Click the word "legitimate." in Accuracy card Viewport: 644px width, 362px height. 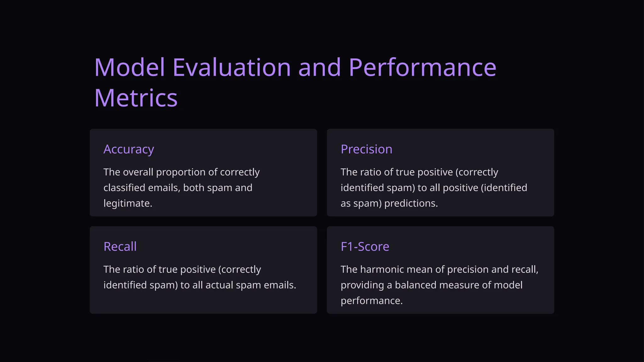coord(128,203)
